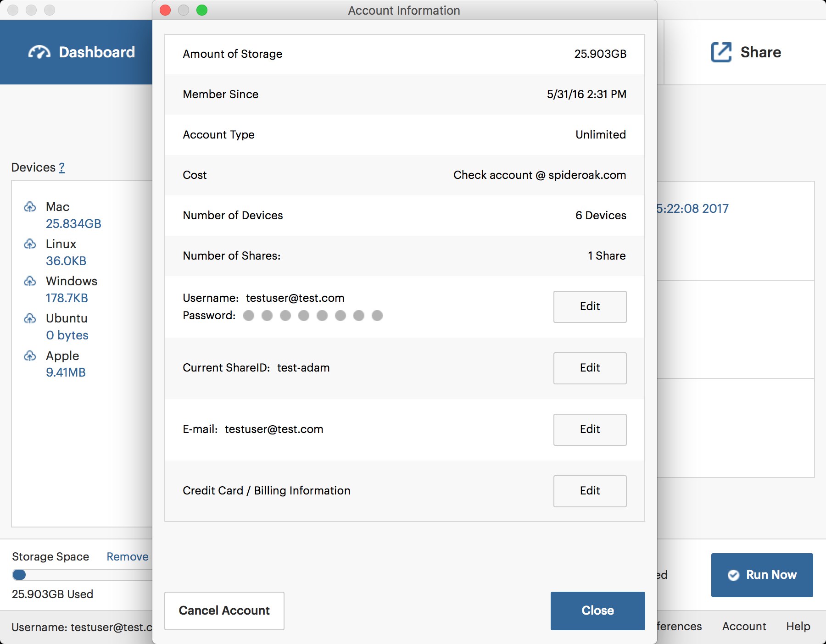Click the 25.903GB Used label
This screenshot has height=644, width=826.
(x=52, y=594)
